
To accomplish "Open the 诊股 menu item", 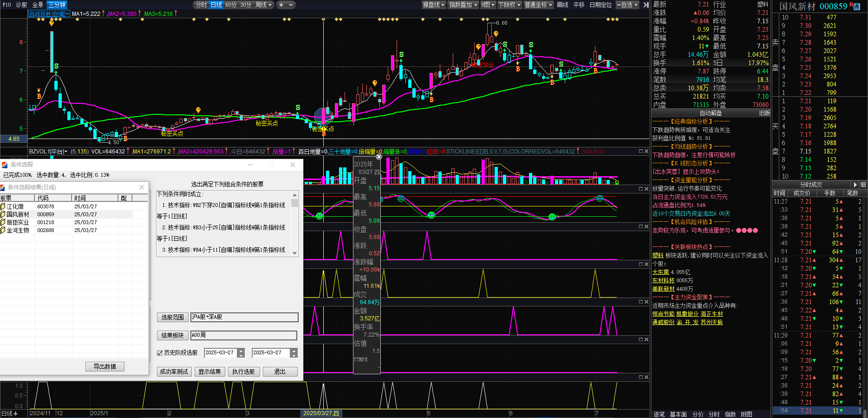I will [21, 5].
